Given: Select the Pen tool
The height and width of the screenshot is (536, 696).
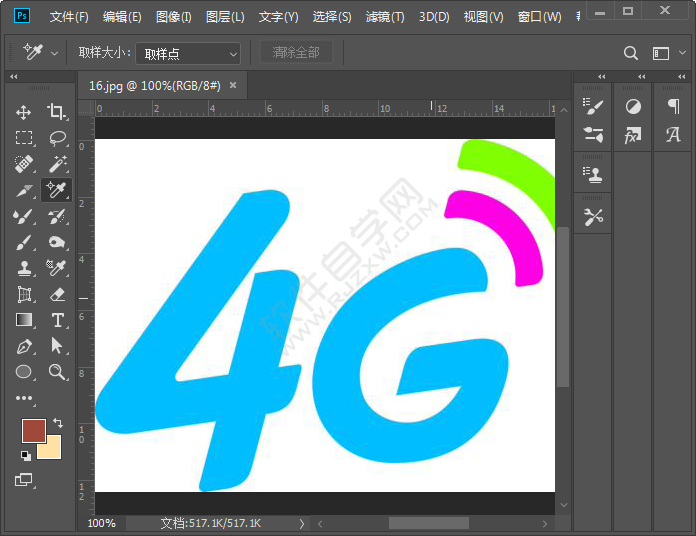Looking at the screenshot, I should (x=24, y=346).
